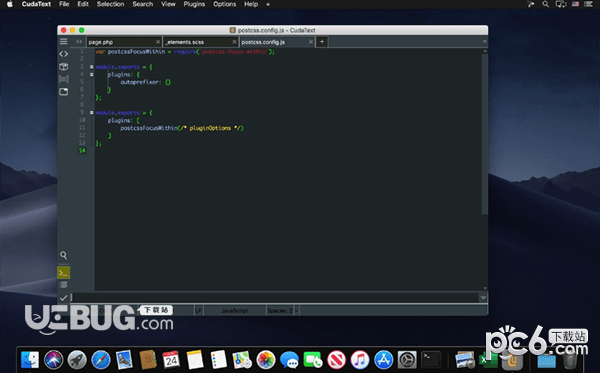
Task: Change the Spaces: 2 tab size setting
Action: (280, 311)
